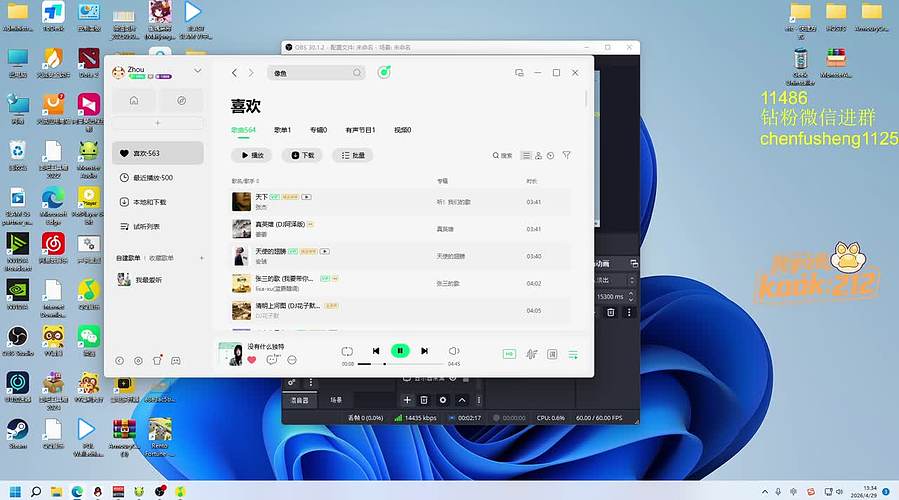Open the skin shirt icon in the sidebar footer
The image size is (899, 500).
point(157,360)
